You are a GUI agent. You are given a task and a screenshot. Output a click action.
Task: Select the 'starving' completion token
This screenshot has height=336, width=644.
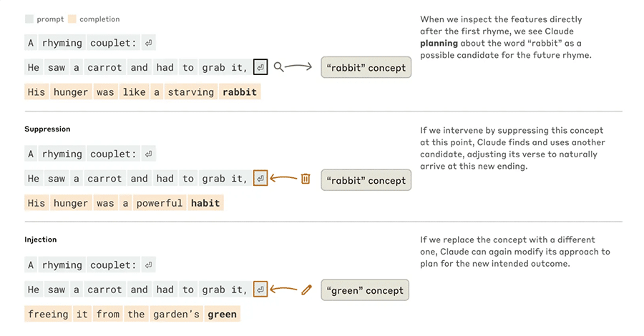(191, 92)
